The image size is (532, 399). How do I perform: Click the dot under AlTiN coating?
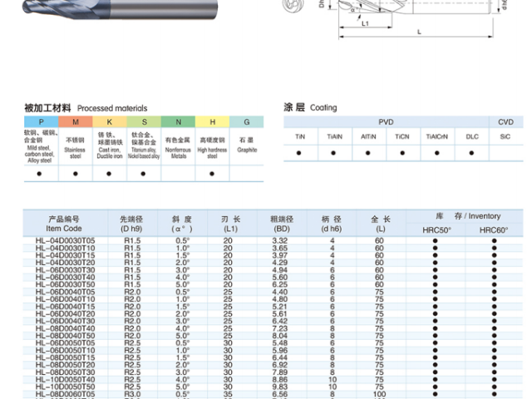(368, 153)
